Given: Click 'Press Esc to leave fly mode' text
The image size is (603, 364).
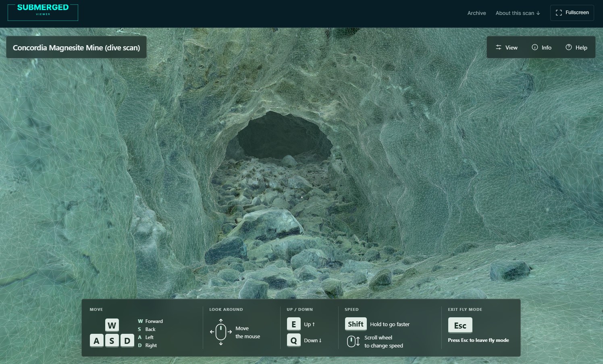Looking at the screenshot, I should pos(478,340).
